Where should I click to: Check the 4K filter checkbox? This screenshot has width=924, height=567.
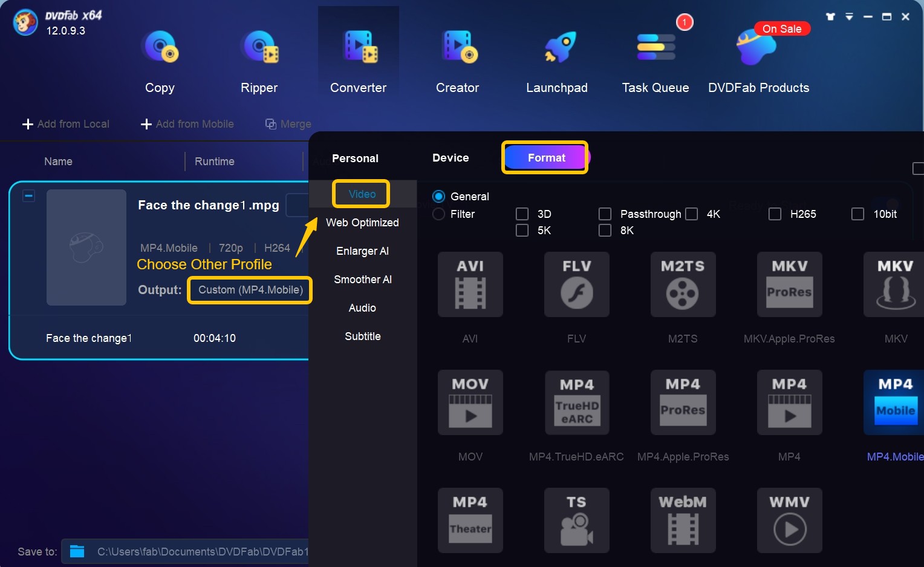(x=692, y=214)
